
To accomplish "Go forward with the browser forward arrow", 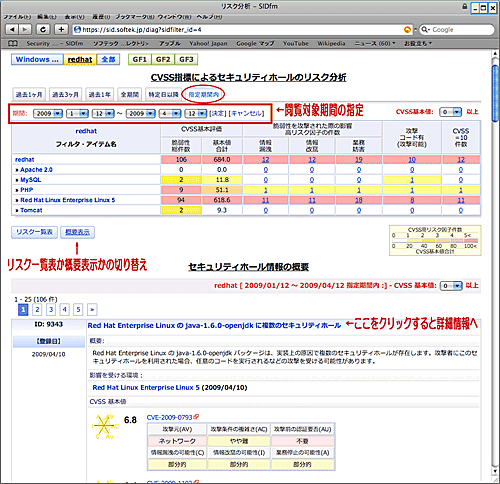I will point(25,30).
